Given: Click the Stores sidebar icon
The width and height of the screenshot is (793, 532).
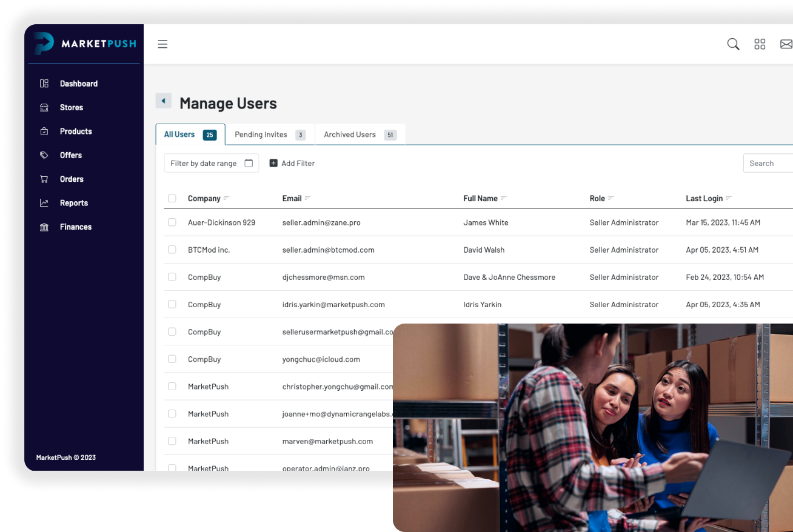Looking at the screenshot, I should tap(44, 107).
